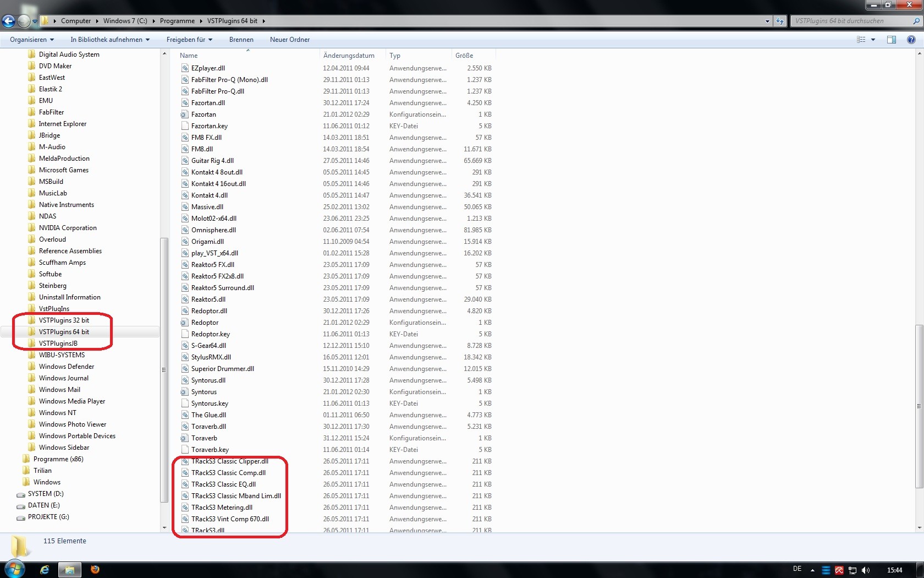This screenshot has width=924, height=578.
Task: Expand the arrow after Computer in breadcrumb
Action: (x=97, y=21)
